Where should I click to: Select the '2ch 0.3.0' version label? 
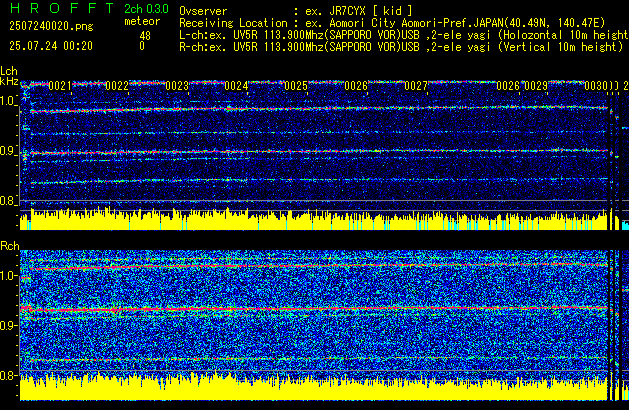coord(146,9)
